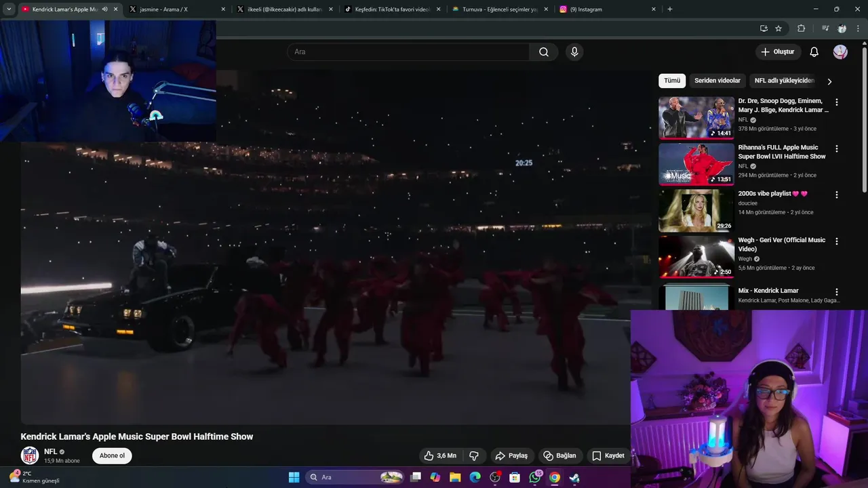Open OBS Studio from taskbar
Viewport: 868px width, 488px height.
[x=495, y=477]
